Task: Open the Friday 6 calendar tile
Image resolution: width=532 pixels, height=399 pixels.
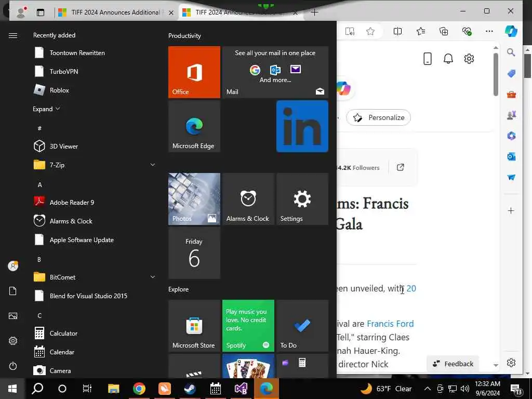Action: (194, 253)
